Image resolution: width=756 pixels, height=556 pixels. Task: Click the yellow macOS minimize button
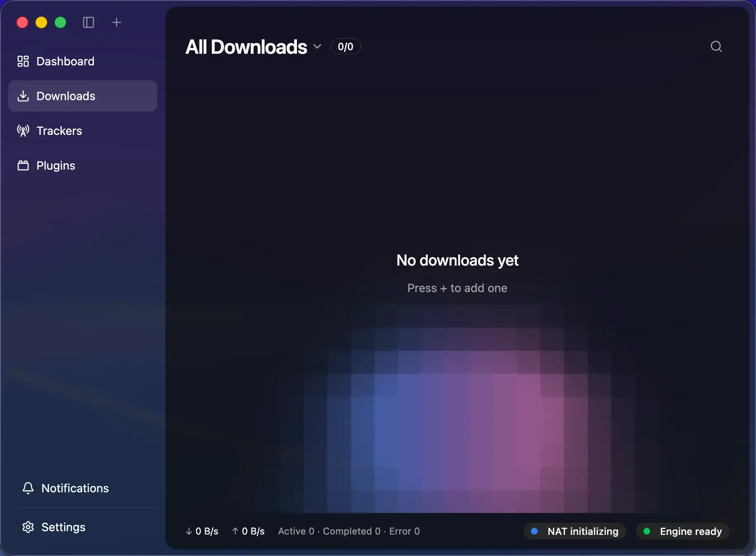(41, 22)
